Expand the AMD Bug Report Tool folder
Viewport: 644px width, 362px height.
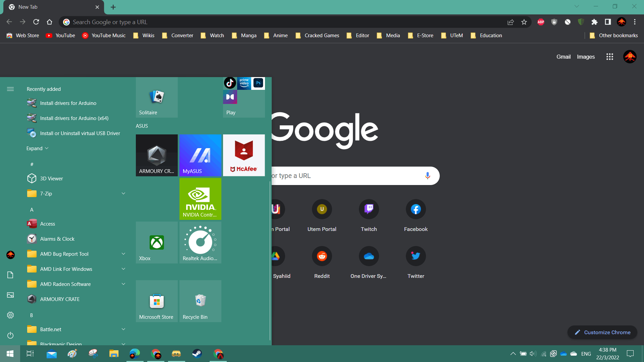(x=123, y=254)
